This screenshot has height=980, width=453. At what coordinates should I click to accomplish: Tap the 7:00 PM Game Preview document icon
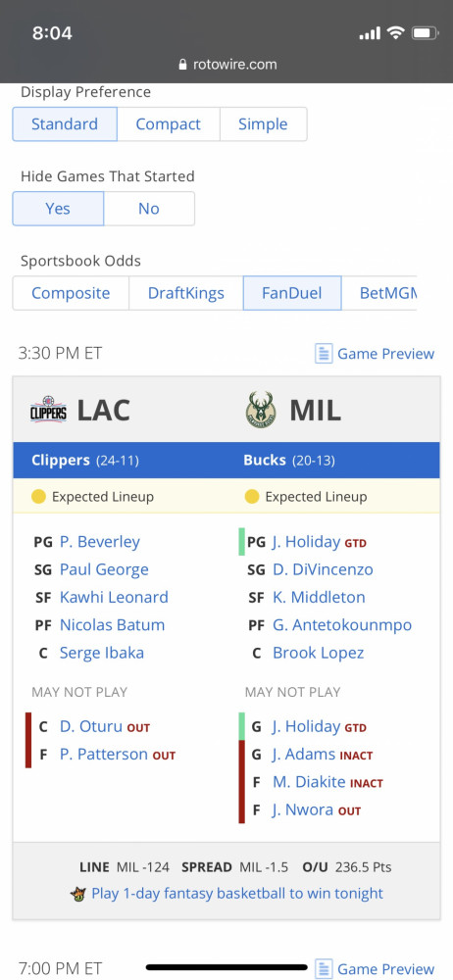pyautogui.click(x=323, y=969)
